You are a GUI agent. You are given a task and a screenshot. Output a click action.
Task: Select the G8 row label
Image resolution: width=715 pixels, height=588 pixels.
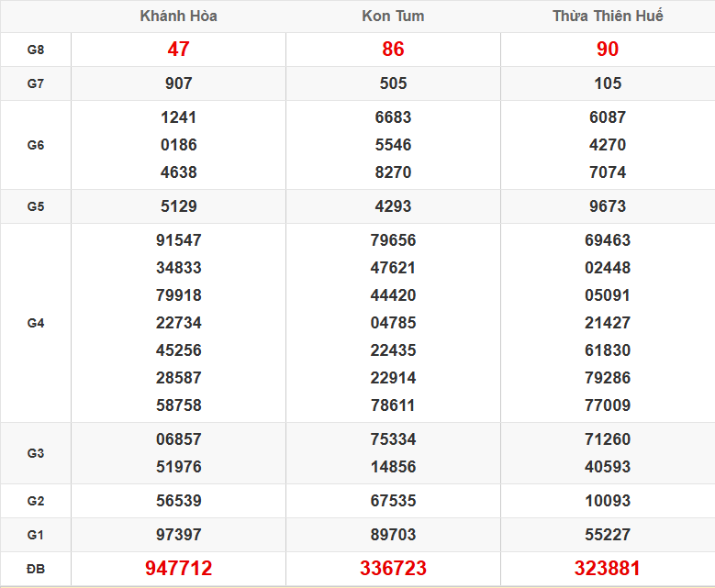click(x=36, y=50)
